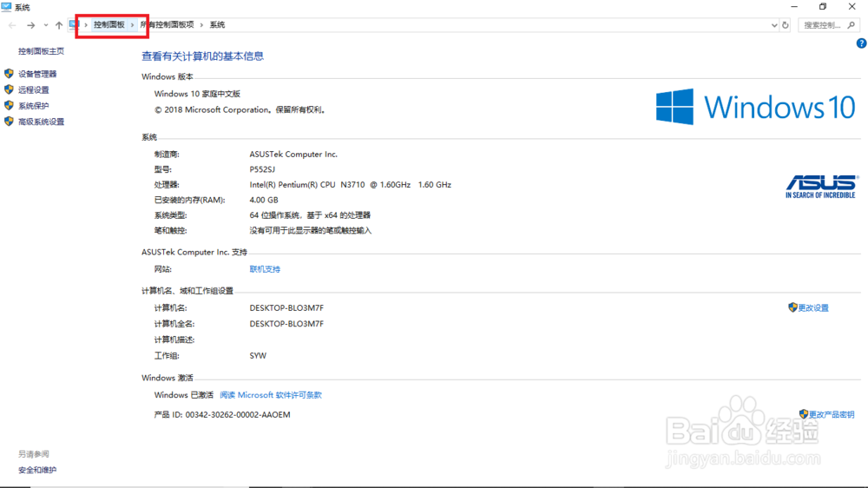Click the system icon in title bar

click(6, 7)
